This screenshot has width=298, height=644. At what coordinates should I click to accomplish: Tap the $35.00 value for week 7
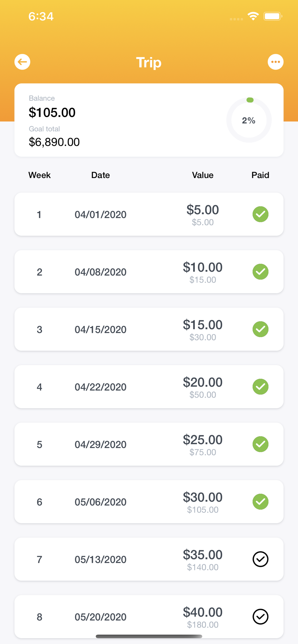point(203,555)
